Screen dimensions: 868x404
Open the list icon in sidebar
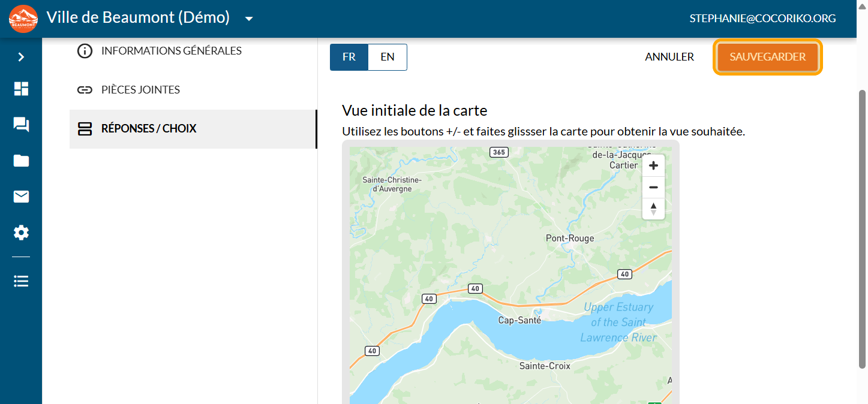click(x=21, y=281)
